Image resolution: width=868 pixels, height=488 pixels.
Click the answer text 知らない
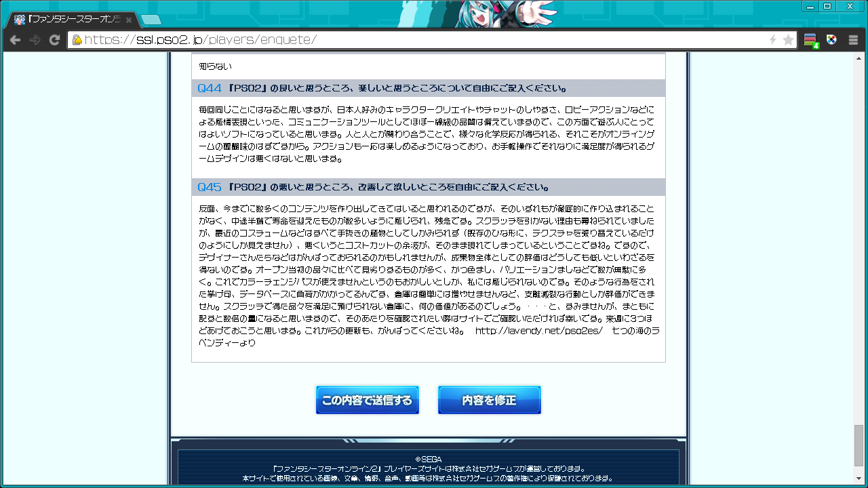[x=216, y=66]
